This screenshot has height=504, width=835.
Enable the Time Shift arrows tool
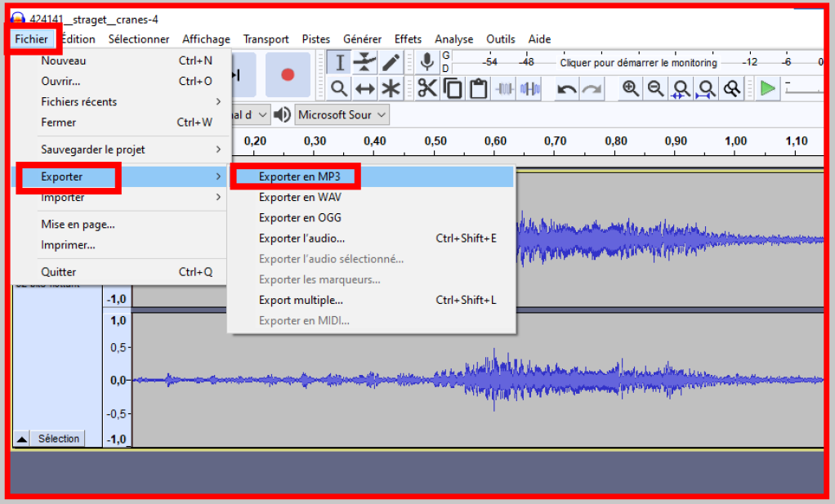tap(365, 88)
